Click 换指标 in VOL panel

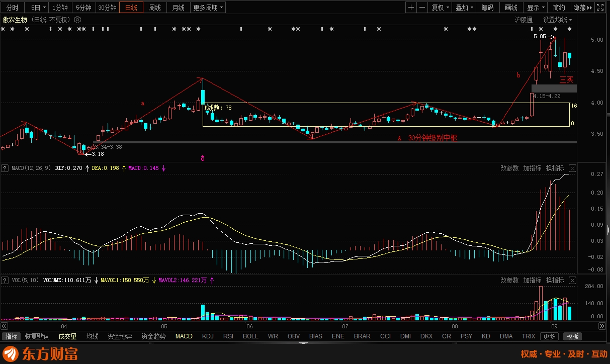555,280
